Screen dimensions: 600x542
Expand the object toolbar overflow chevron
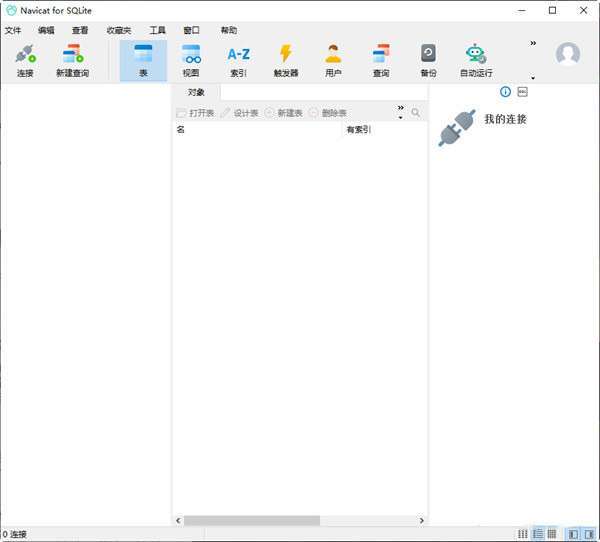pyautogui.click(x=400, y=108)
